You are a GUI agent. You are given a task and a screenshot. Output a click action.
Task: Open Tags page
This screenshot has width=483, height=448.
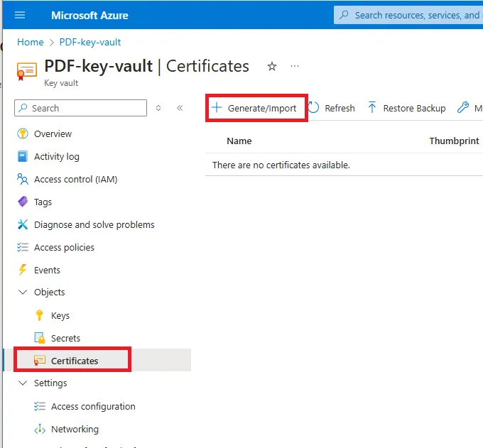[x=43, y=202]
